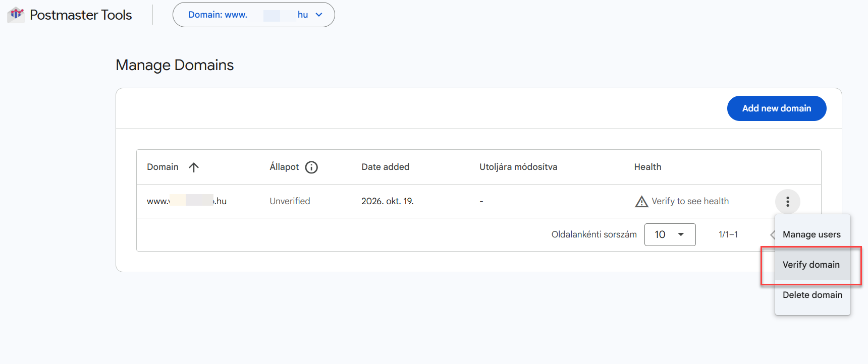Click the Oldalankénti sorszám label

(594, 234)
